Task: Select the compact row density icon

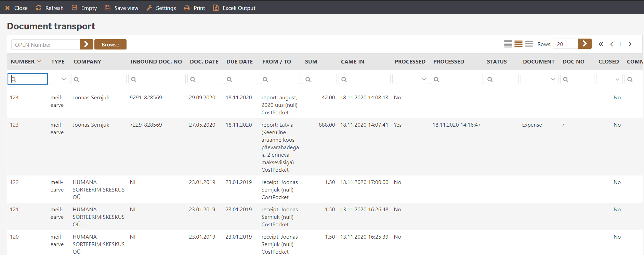Action: pyautogui.click(x=508, y=44)
